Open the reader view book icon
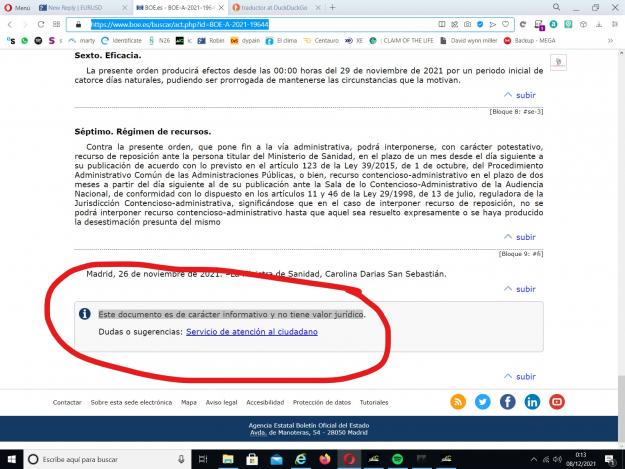The image size is (625, 469). (442, 25)
